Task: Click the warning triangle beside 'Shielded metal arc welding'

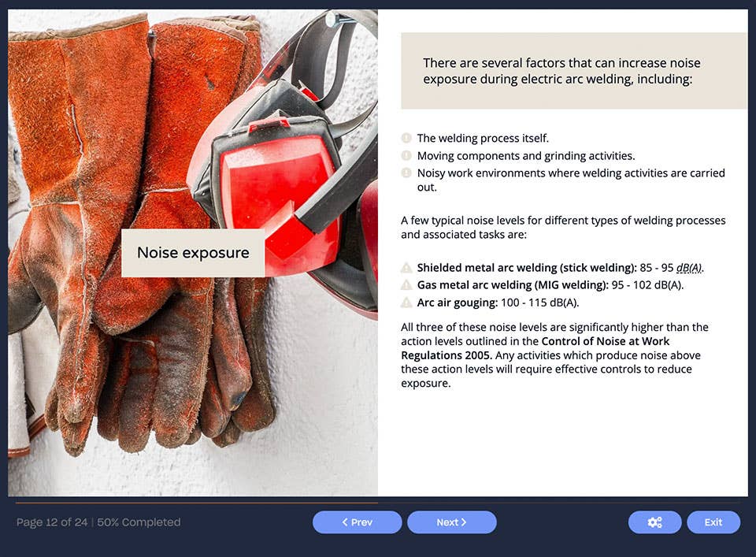Action: click(406, 268)
